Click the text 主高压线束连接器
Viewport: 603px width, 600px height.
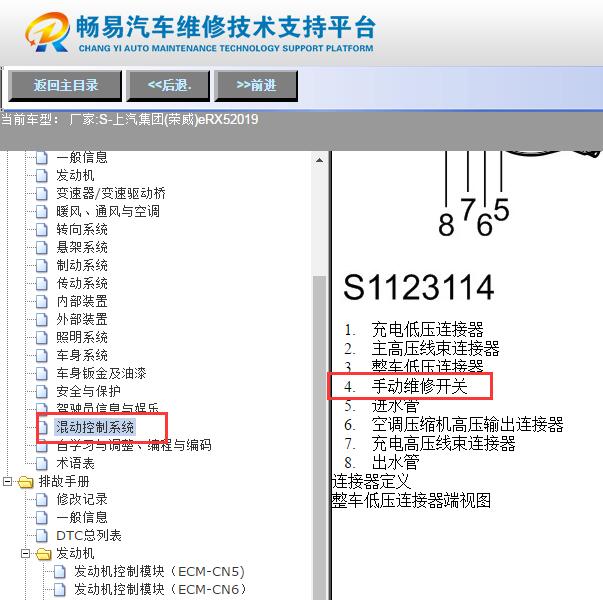pos(436,348)
